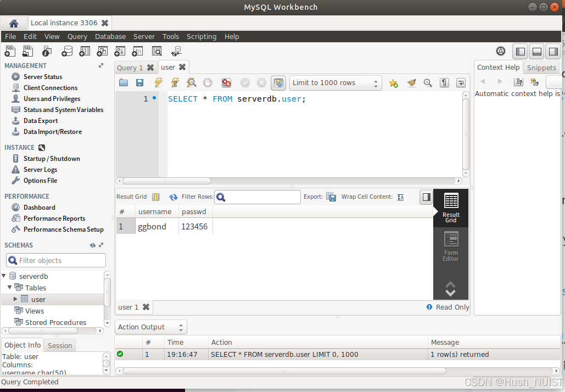The image size is (565, 392).
Task: Toggle the bottom output panel visibility
Action: pyautogui.click(x=537, y=52)
